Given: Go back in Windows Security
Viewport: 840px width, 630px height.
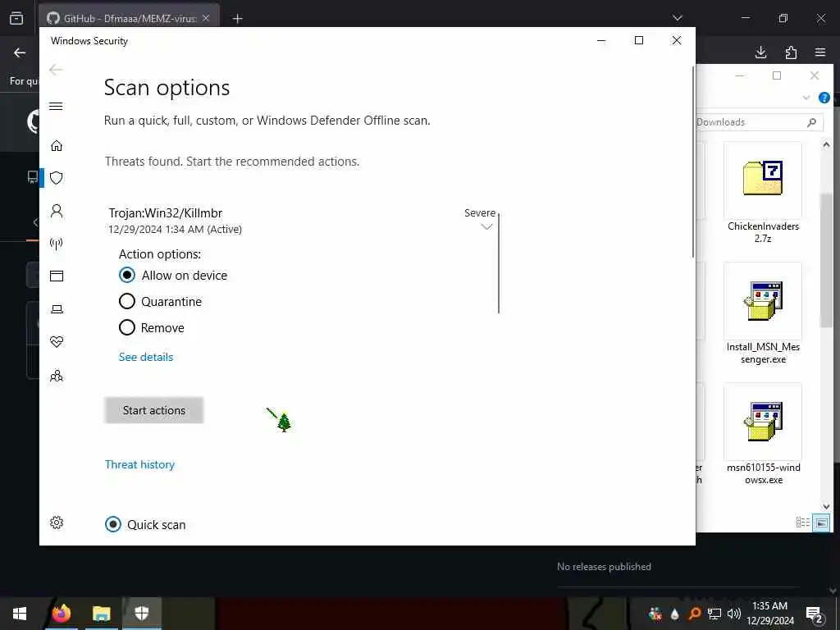Looking at the screenshot, I should click(x=56, y=70).
